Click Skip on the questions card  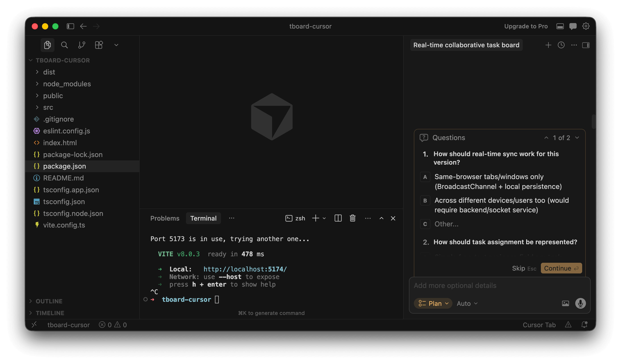pyautogui.click(x=524, y=269)
